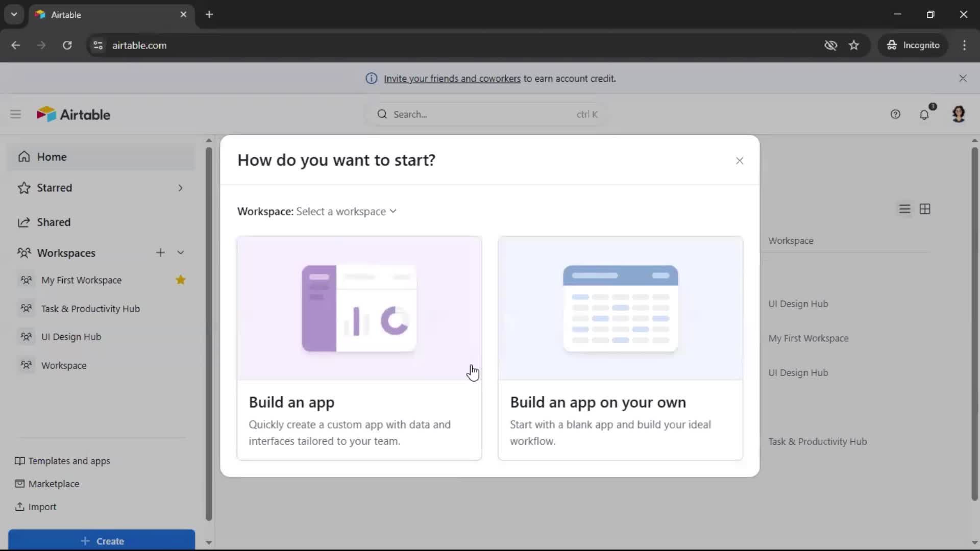Dismiss the invite friends banner
This screenshot has width=980, height=551.
(x=963, y=78)
